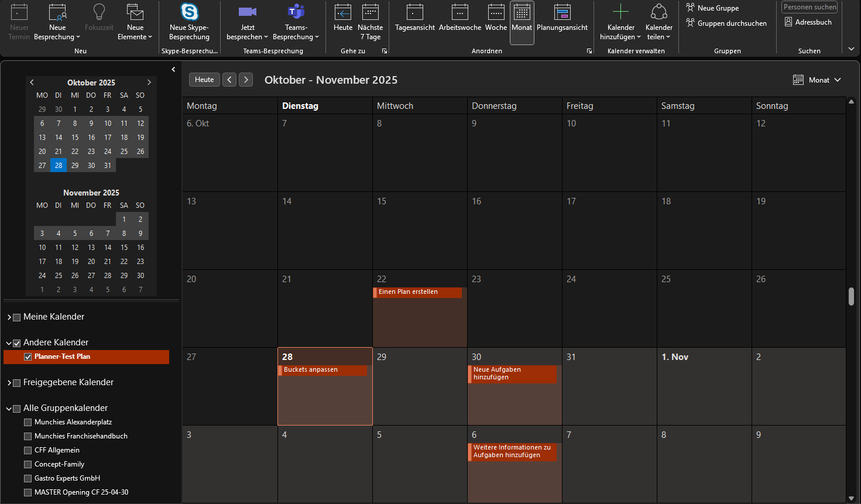Switch to Tagesansicht calendar view
The width and height of the screenshot is (861, 504).
coord(414,12)
